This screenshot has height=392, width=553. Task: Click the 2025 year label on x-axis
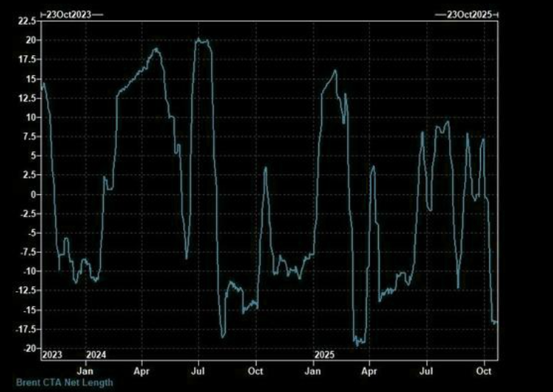[324, 354]
